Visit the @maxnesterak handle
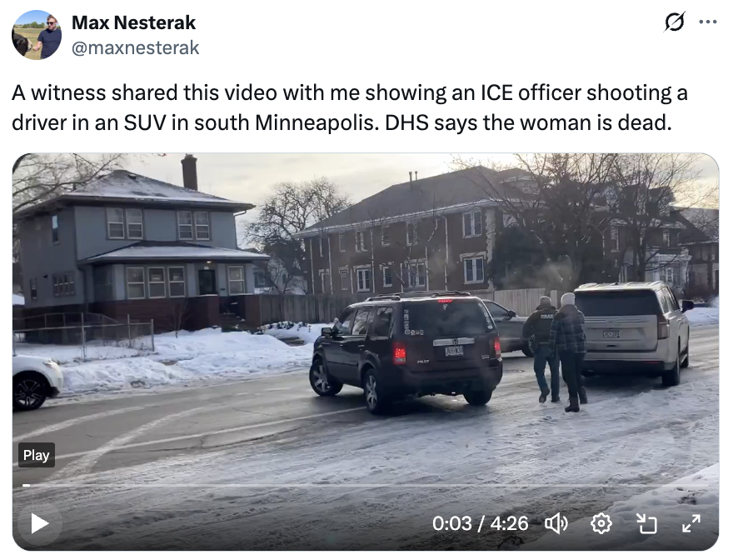This screenshot has height=560, width=733. pyautogui.click(x=135, y=47)
